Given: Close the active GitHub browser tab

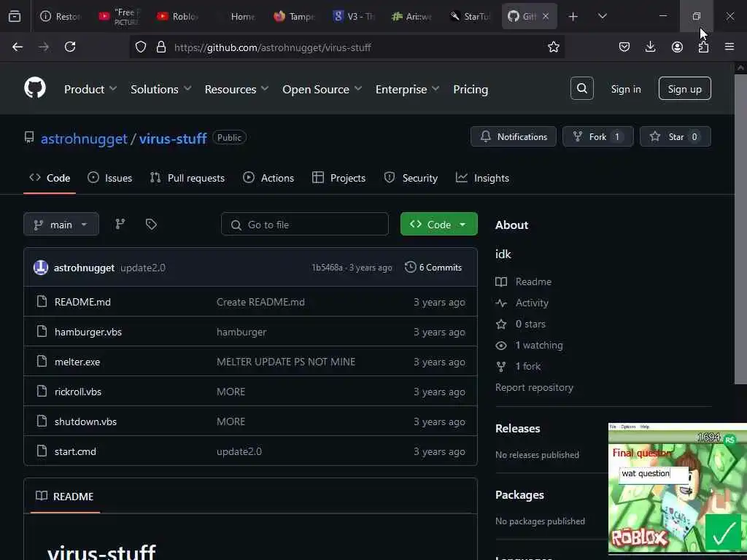Looking at the screenshot, I should pos(546,16).
